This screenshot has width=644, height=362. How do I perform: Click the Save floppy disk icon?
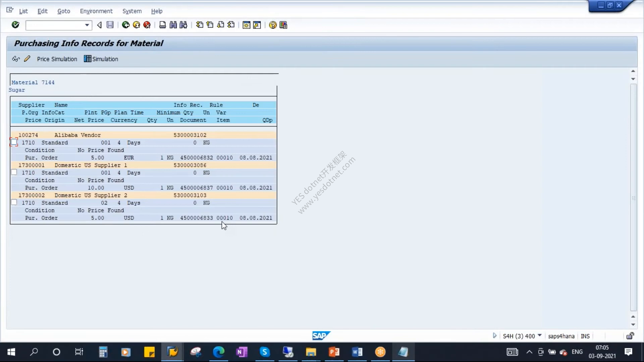(x=110, y=25)
